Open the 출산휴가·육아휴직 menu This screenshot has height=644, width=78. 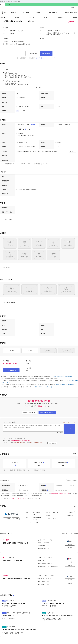click(71, 12)
